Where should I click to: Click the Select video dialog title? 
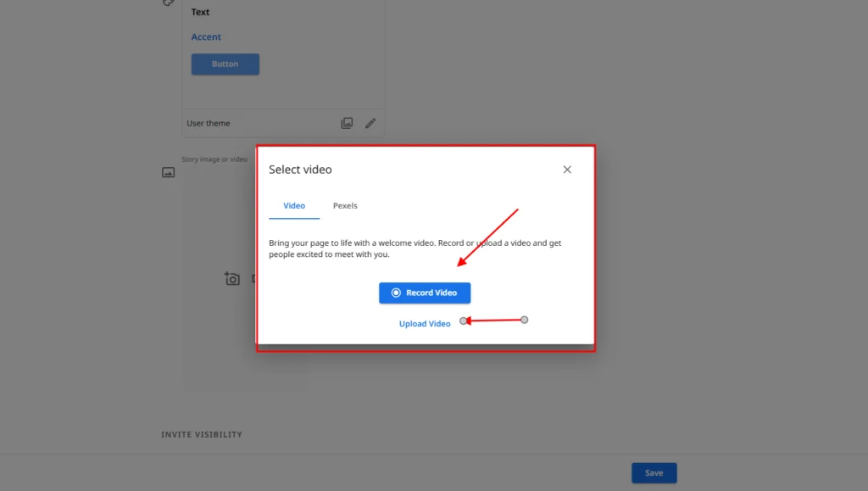click(x=300, y=170)
